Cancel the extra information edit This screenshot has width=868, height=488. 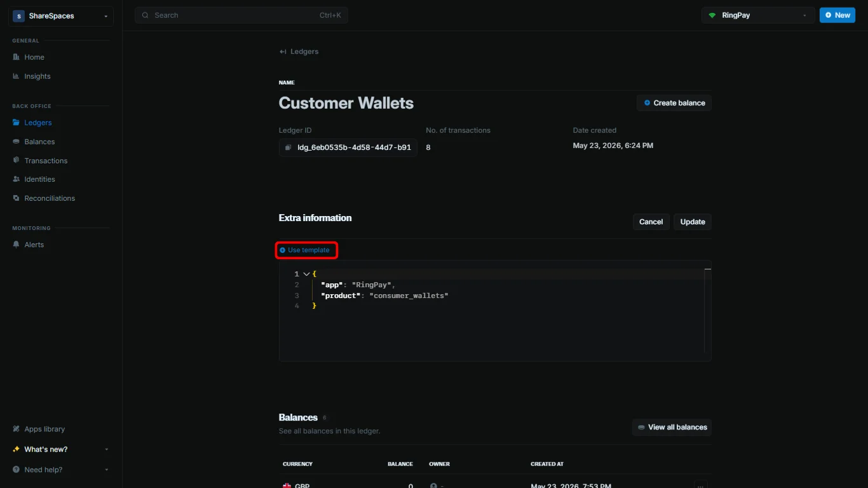651,222
